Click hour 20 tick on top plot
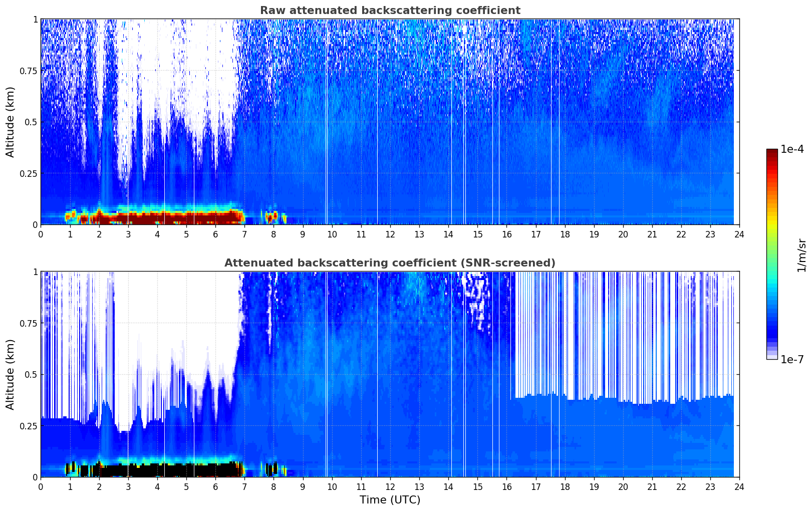 coord(623,234)
